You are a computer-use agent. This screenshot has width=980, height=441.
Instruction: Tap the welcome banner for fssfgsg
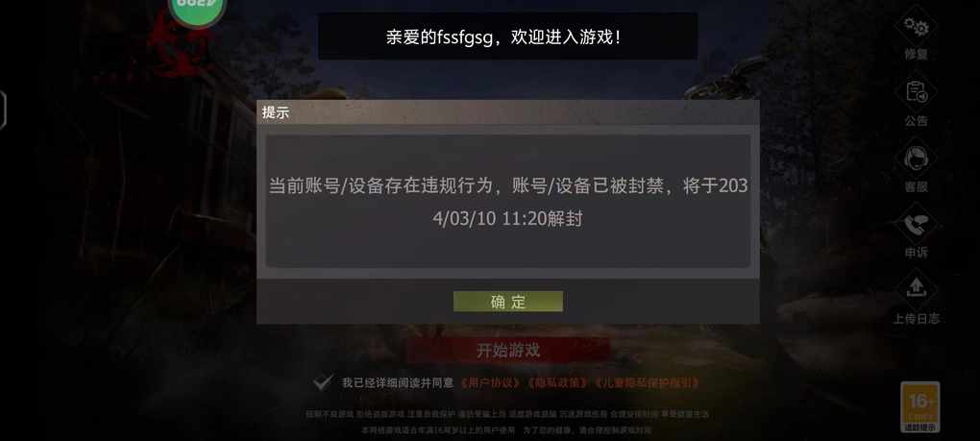(508, 37)
